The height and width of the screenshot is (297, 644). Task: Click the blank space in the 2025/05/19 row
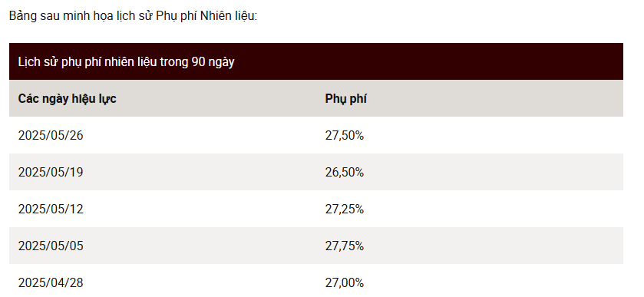click(x=493, y=172)
